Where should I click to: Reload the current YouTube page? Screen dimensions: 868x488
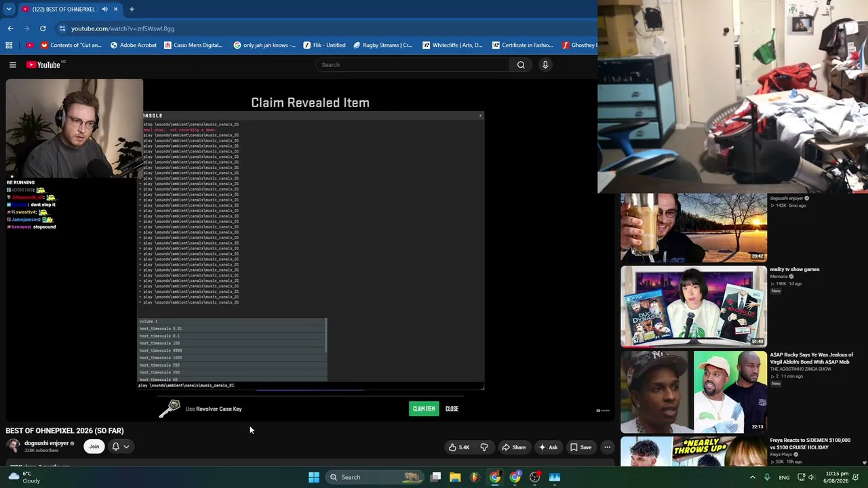click(x=43, y=28)
